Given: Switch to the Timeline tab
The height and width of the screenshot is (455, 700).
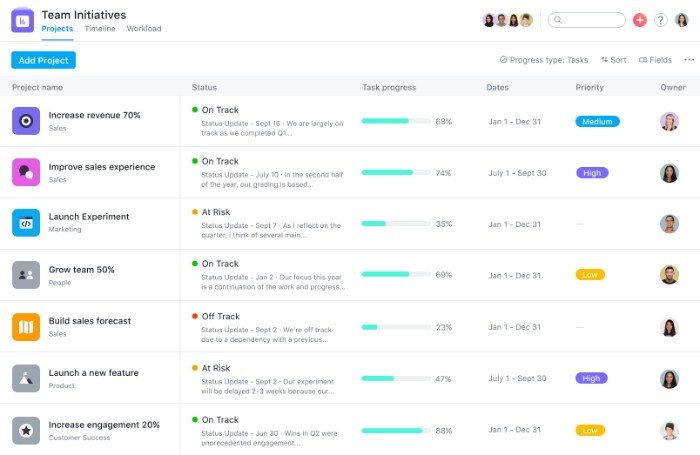Looking at the screenshot, I should tap(99, 29).
